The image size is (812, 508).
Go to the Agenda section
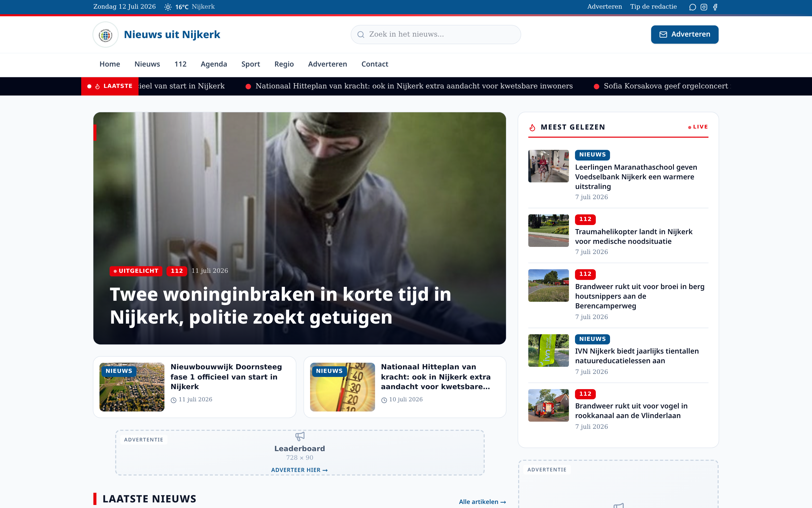tap(214, 64)
